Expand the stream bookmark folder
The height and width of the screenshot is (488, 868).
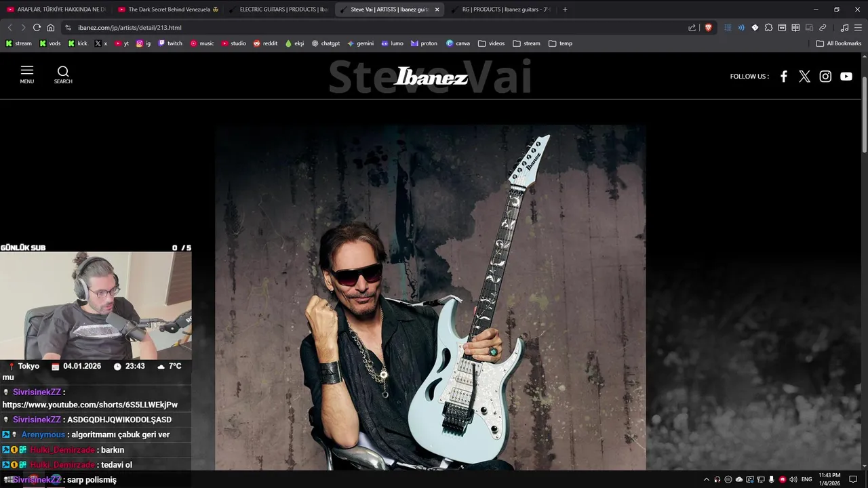click(527, 43)
